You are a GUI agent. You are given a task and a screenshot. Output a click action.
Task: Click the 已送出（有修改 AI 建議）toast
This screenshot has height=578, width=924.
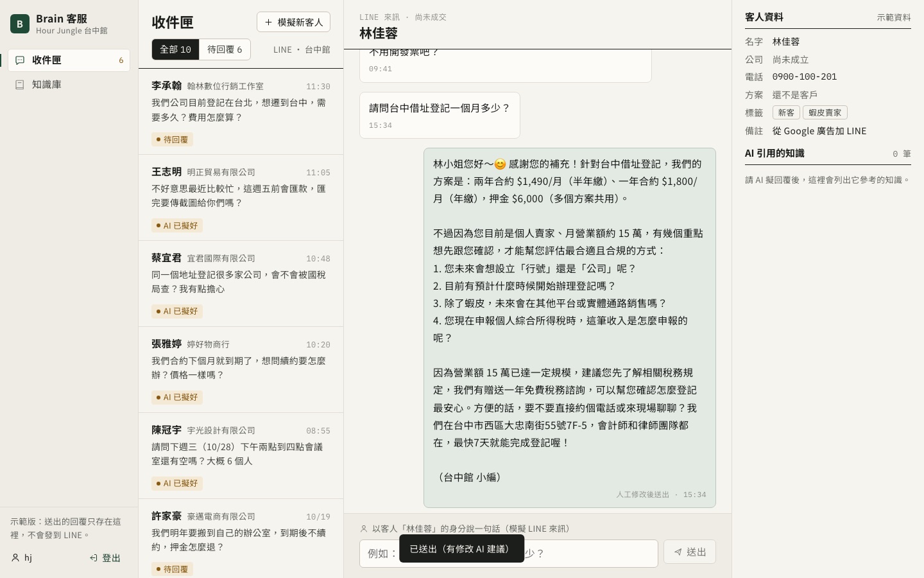[461, 549]
